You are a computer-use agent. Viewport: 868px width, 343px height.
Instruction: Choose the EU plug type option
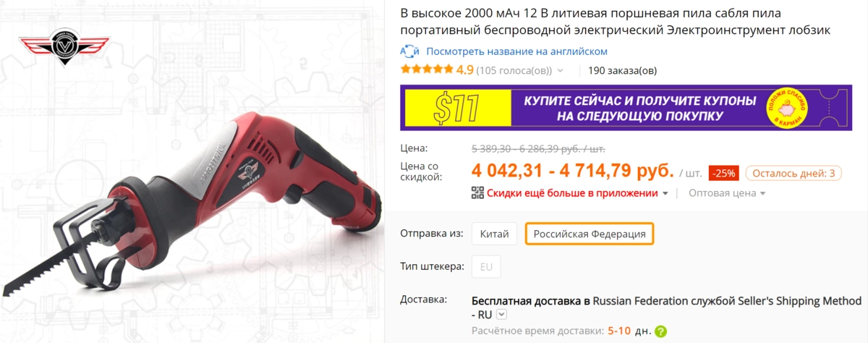(486, 266)
